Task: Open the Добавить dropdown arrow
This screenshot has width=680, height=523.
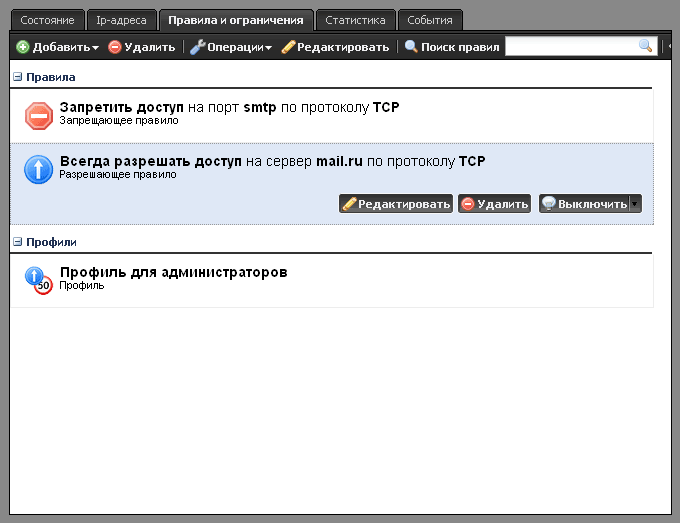Action: tap(95, 47)
